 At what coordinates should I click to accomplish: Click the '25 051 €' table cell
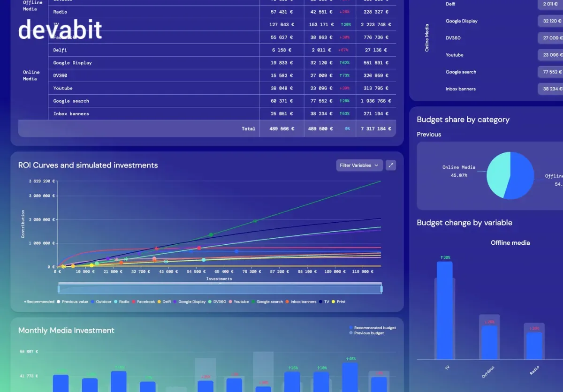click(282, 113)
